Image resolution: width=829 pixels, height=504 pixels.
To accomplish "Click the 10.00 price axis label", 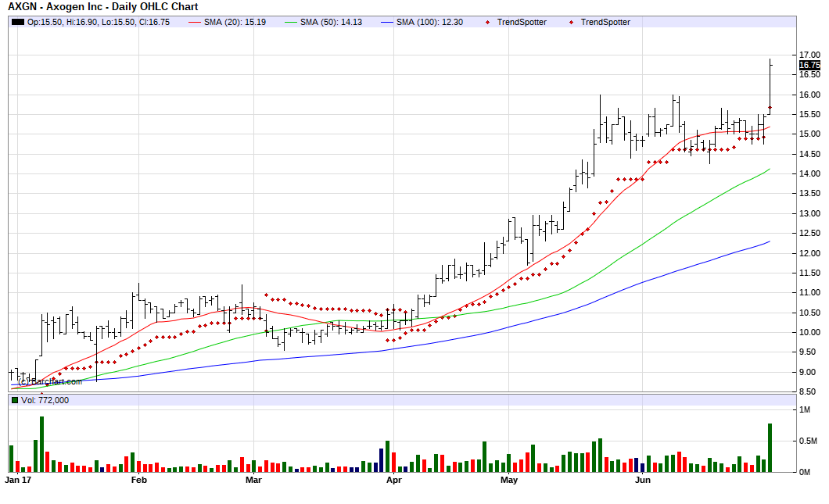I will (x=809, y=332).
